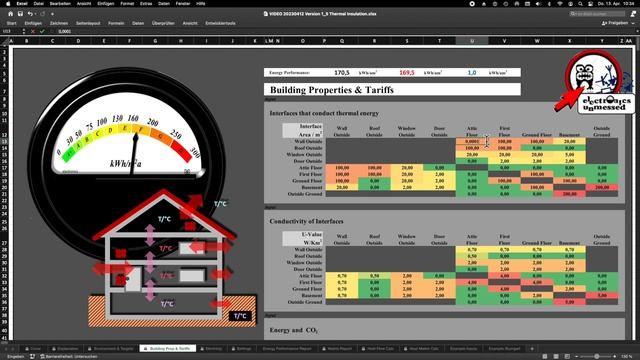Click the search field in the title bar

pos(597,14)
